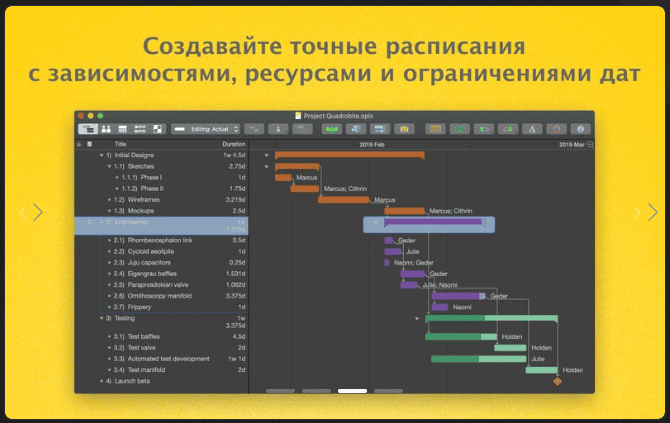Viewport: 670px width, 423px height.
Task: Click the dimmed toolbar button right of Editing dropdown
Action: [254, 129]
